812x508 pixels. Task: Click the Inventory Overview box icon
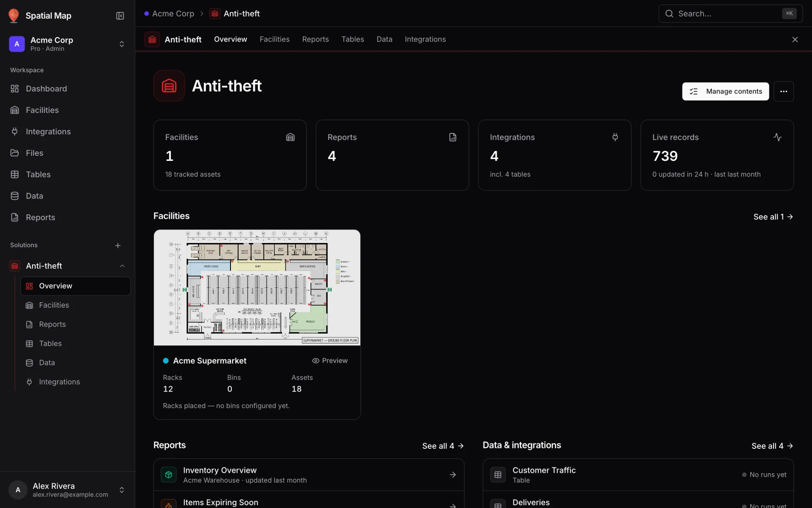click(168, 475)
